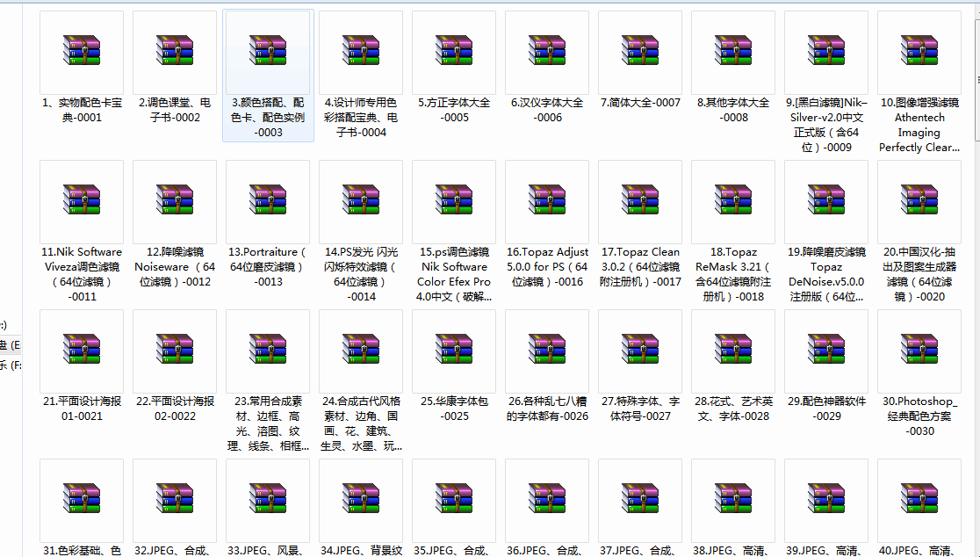This screenshot has height=557, width=980.
Task: Select the Topaz DeNoise v5.0.0 archive
Action: point(825,201)
